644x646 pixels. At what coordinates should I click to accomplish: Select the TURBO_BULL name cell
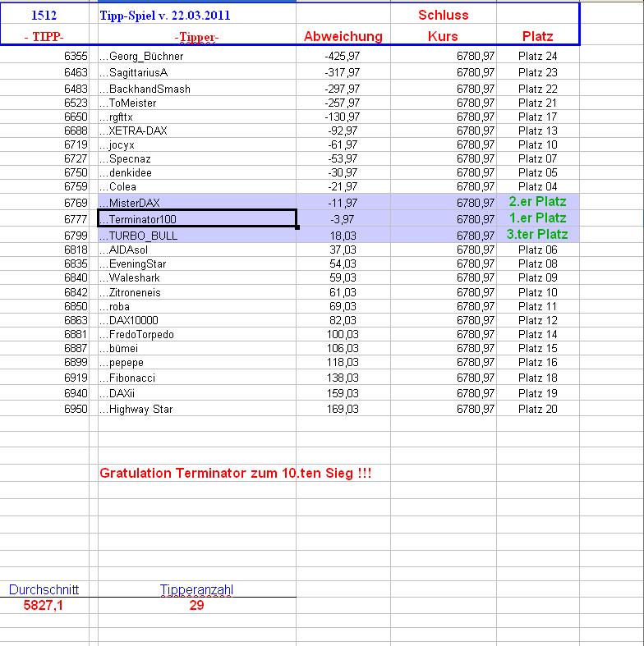click(196, 236)
